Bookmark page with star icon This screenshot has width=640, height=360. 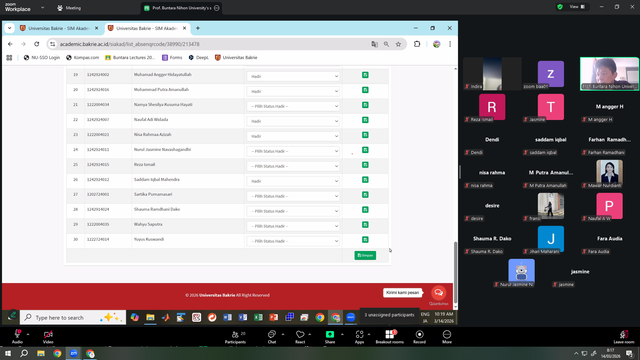coord(398,44)
